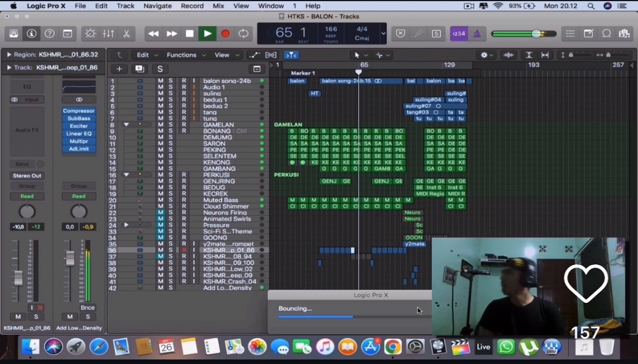Open the View dropdown in tracks area
This screenshot has height=364, width=638.
(226, 55)
